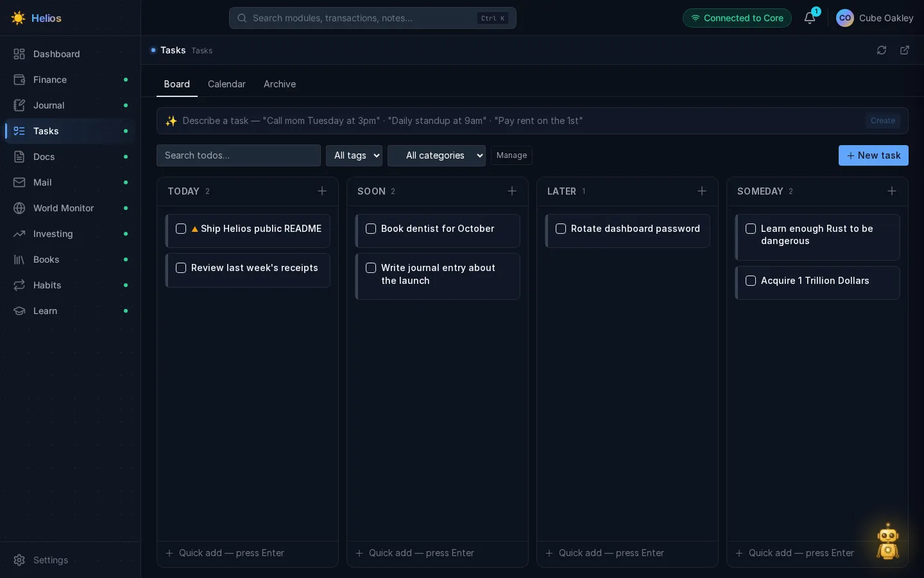924x578 pixels.
Task: Click the Dashboard icon in the sidebar
Action: pos(19,54)
